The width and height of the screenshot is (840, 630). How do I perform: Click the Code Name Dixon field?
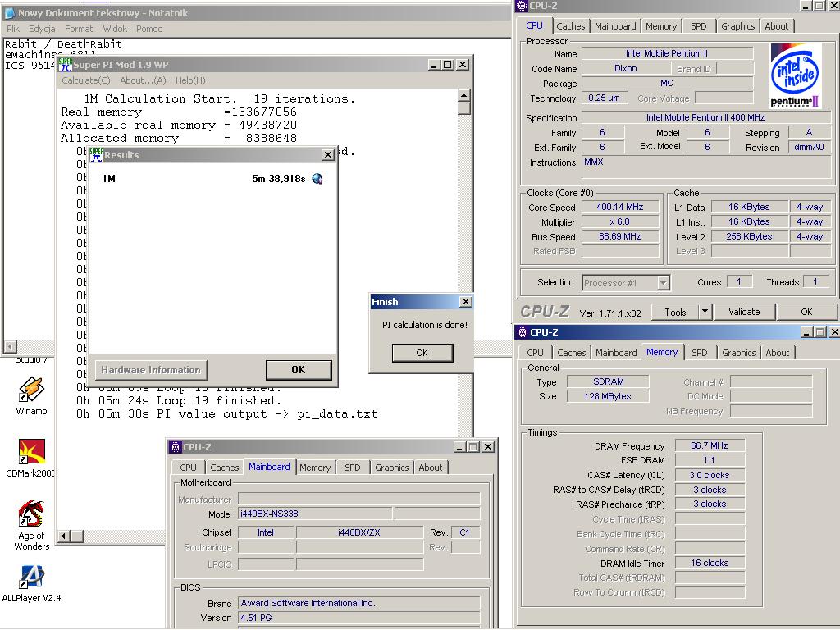coord(626,69)
